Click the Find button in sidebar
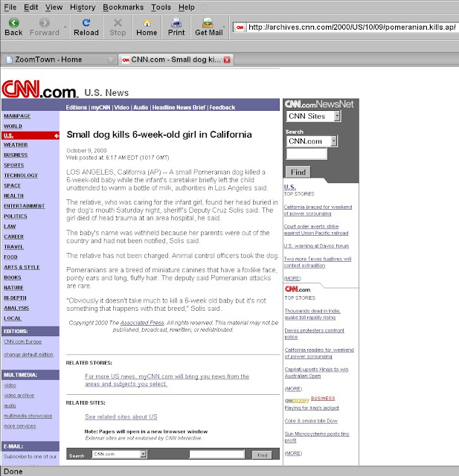459x476 pixels. [298, 172]
